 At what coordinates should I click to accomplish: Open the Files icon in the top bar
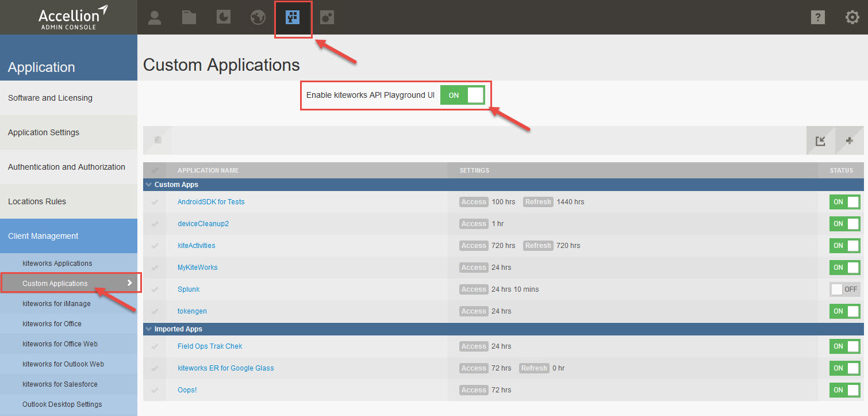click(189, 17)
